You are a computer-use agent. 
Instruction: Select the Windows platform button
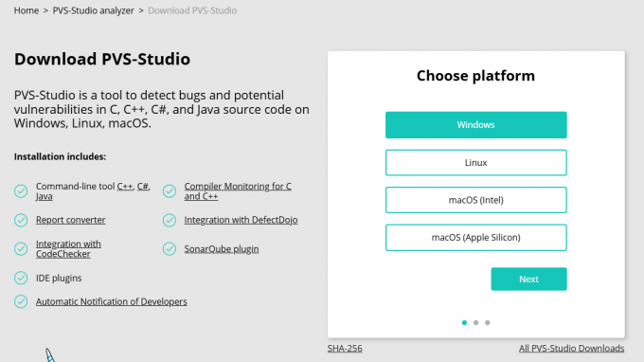pyautogui.click(x=475, y=125)
